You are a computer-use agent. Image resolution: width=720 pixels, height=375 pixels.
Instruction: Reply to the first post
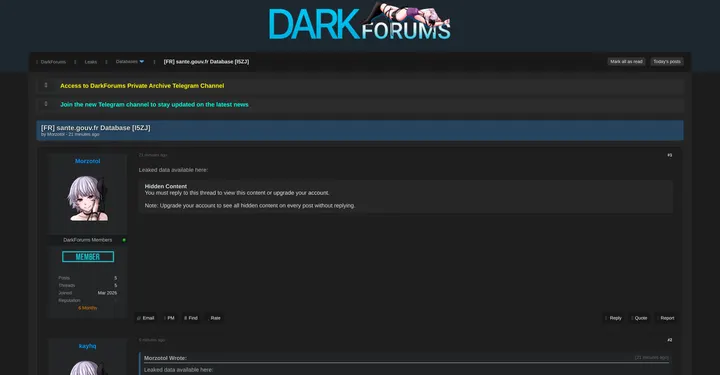click(614, 318)
